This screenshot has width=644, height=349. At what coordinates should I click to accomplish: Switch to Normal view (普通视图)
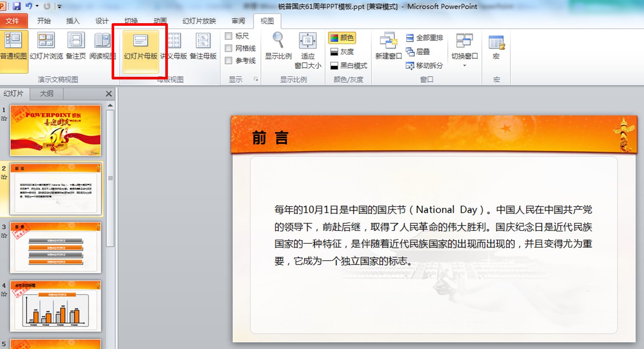tap(13, 46)
